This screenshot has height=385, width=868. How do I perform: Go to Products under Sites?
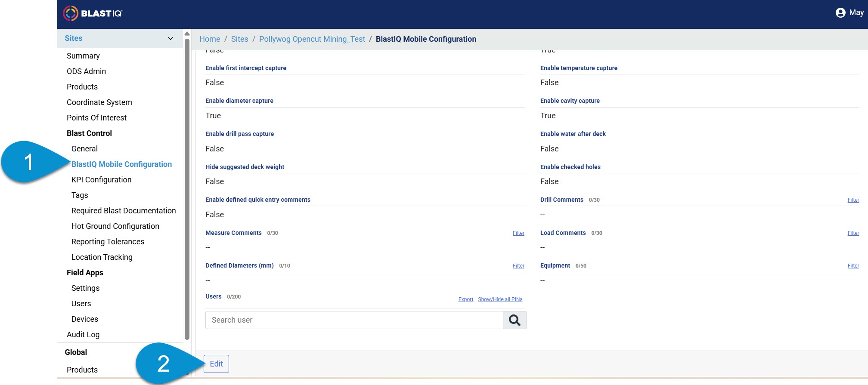82,87
